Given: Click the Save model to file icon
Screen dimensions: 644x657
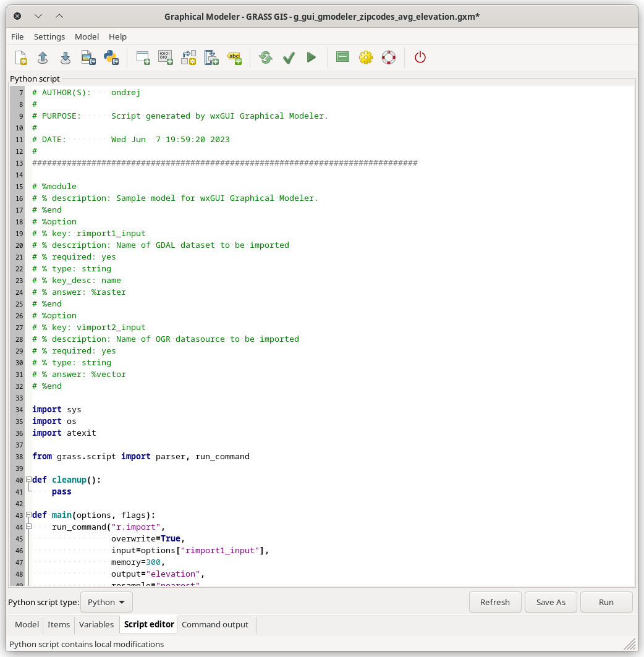Looking at the screenshot, I should point(65,57).
